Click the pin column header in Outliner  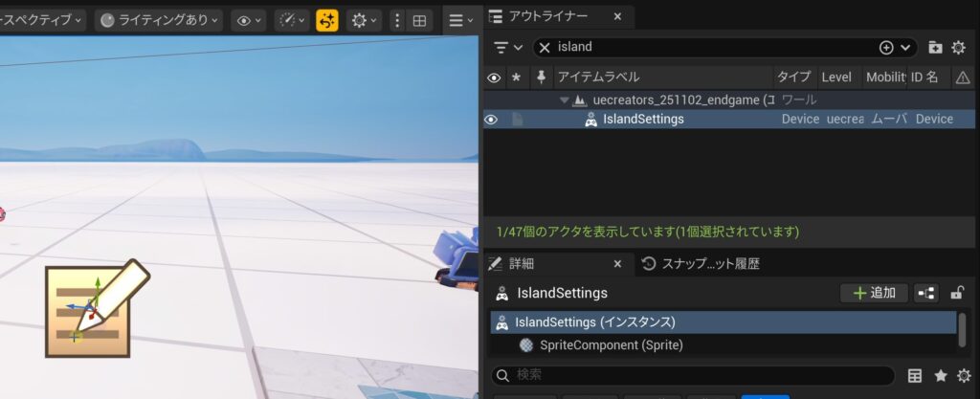[543, 78]
